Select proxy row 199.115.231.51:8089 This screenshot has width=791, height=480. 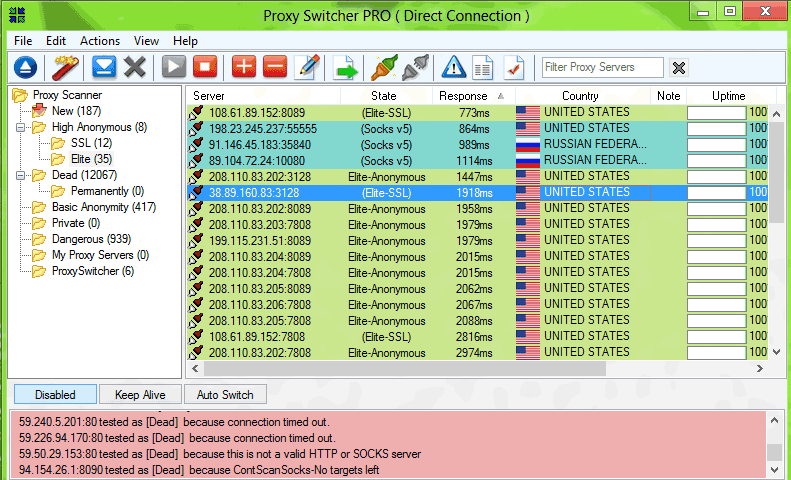point(477,241)
